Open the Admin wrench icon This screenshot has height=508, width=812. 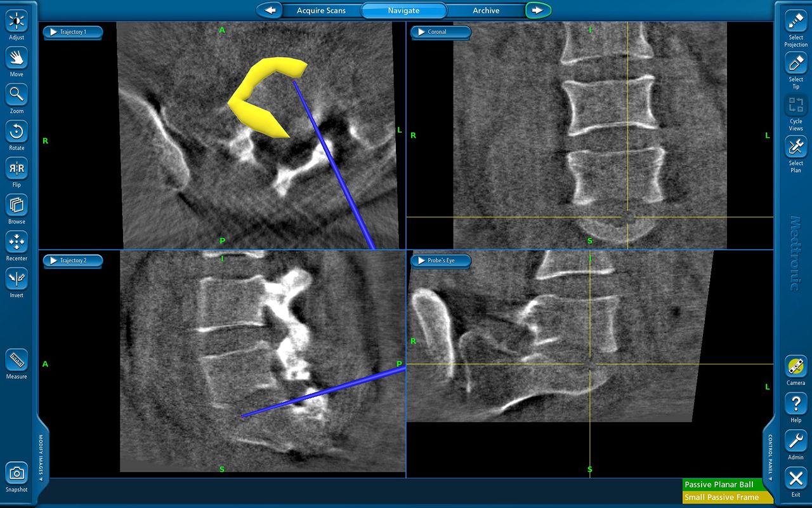(796, 441)
